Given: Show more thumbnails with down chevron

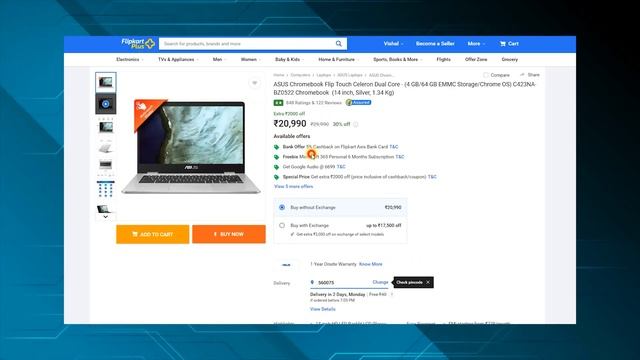Looking at the screenshot, I should [x=106, y=217].
